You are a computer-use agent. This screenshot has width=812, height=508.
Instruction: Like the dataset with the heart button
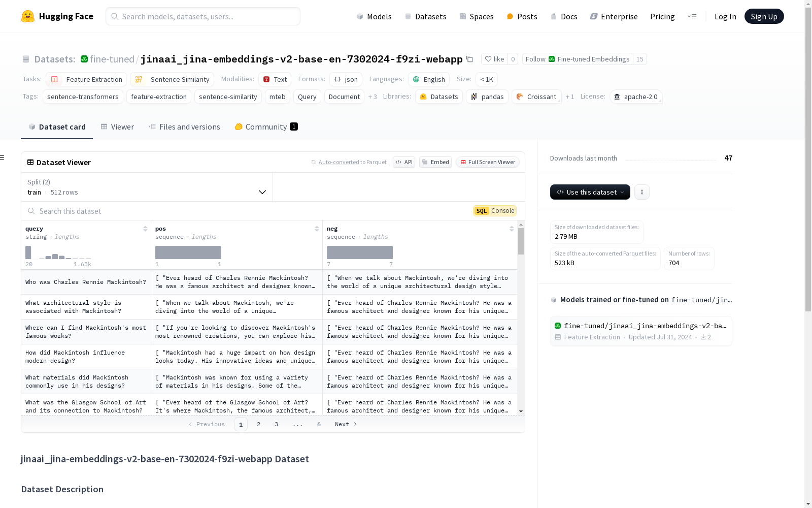pyautogui.click(x=494, y=59)
